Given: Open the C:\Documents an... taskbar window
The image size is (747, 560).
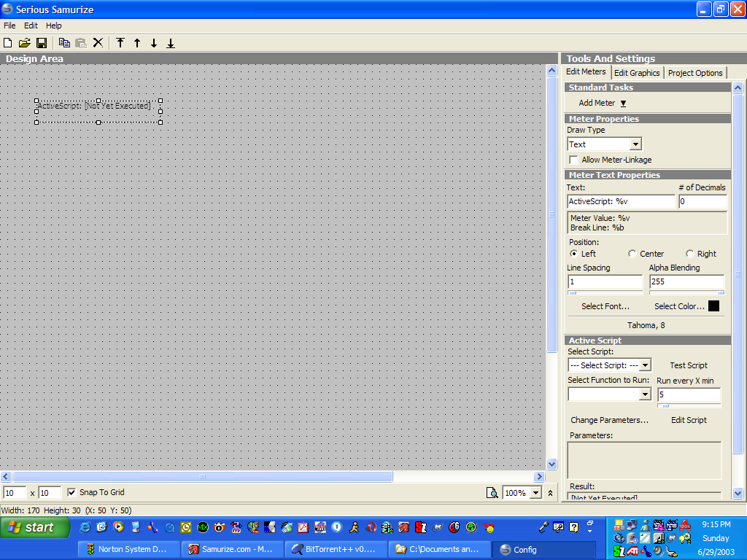Looking at the screenshot, I should [x=440, y=549].
